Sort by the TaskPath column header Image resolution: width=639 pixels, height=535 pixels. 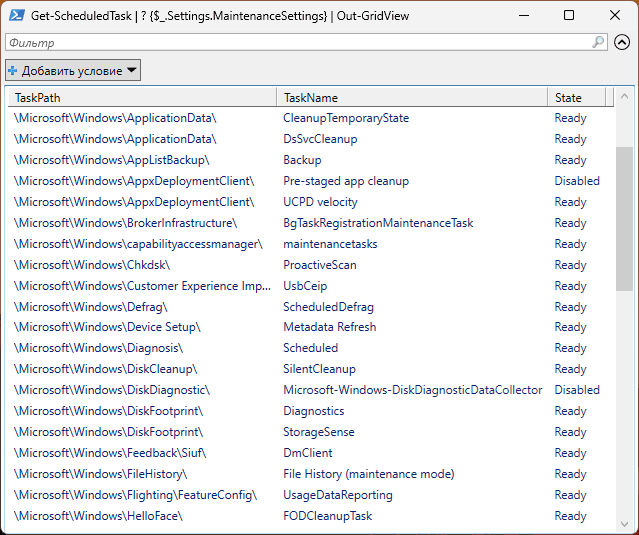tap(142, 97)
